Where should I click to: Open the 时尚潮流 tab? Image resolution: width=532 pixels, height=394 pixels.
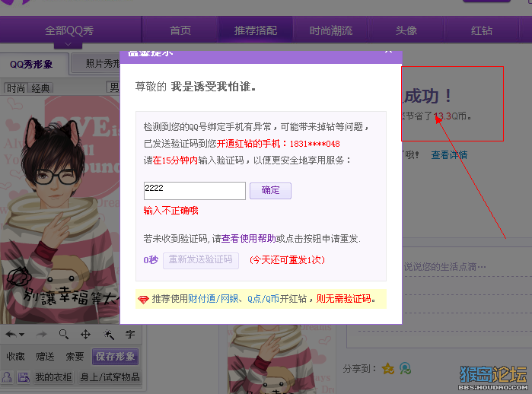point(331,30)
